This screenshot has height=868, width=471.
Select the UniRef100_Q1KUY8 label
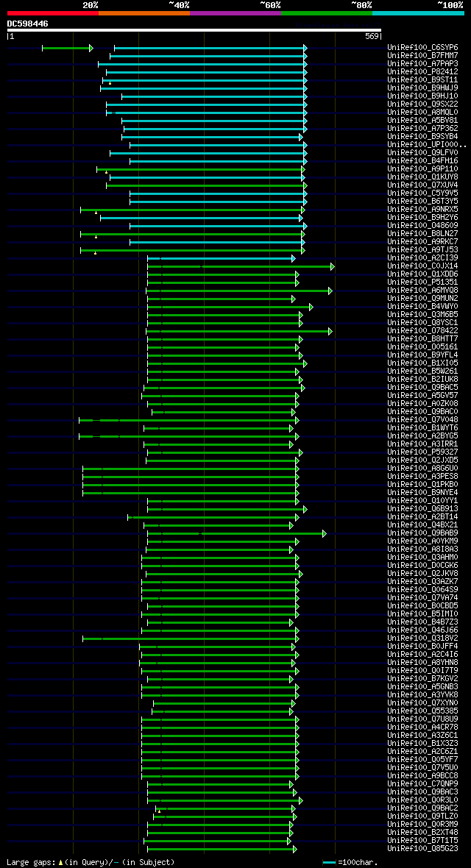coord(422,177)
